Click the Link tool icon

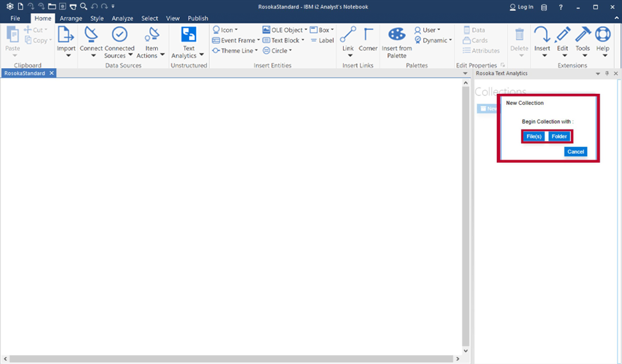pos(348,34)
